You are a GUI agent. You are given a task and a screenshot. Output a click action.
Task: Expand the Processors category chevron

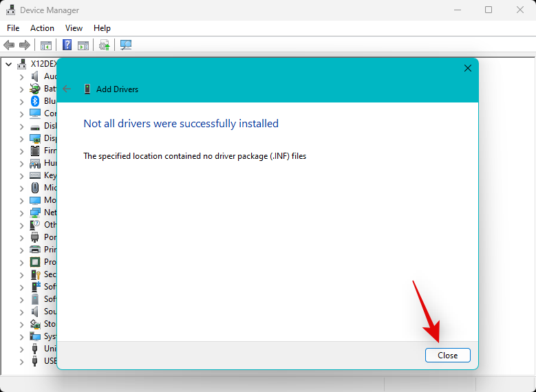coord(21,263)
